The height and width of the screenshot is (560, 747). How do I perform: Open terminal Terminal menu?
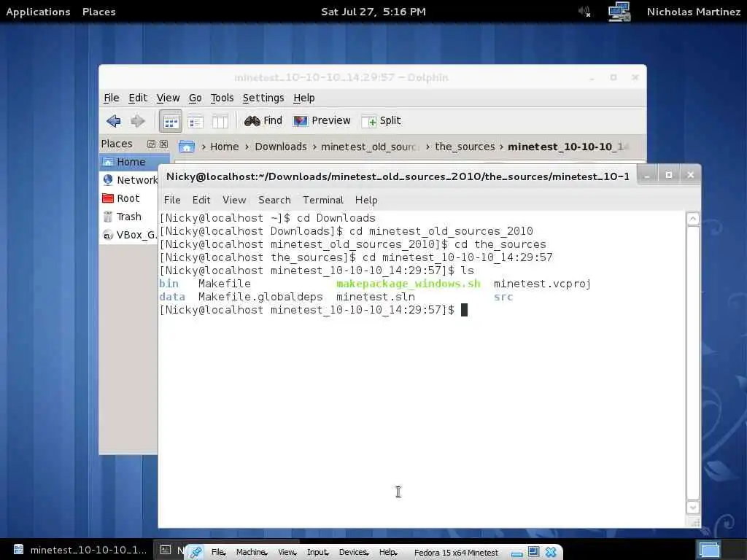pyautogui.click(x=323, y=200)
